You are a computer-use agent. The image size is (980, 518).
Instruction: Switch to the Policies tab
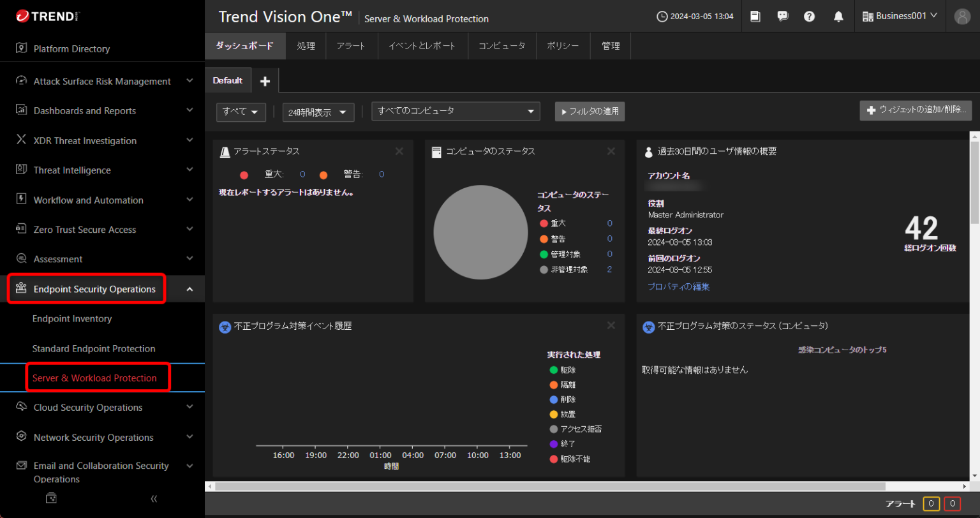[x=562, y=45]
